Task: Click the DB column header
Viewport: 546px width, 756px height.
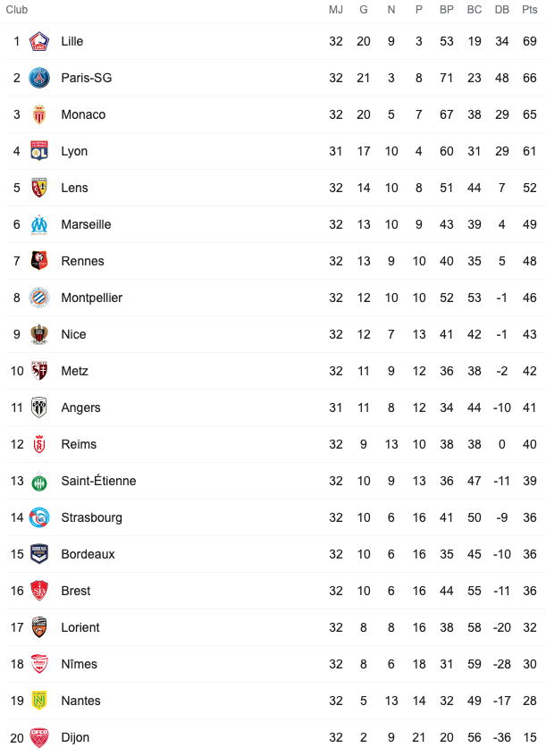Action: (502, 10)
